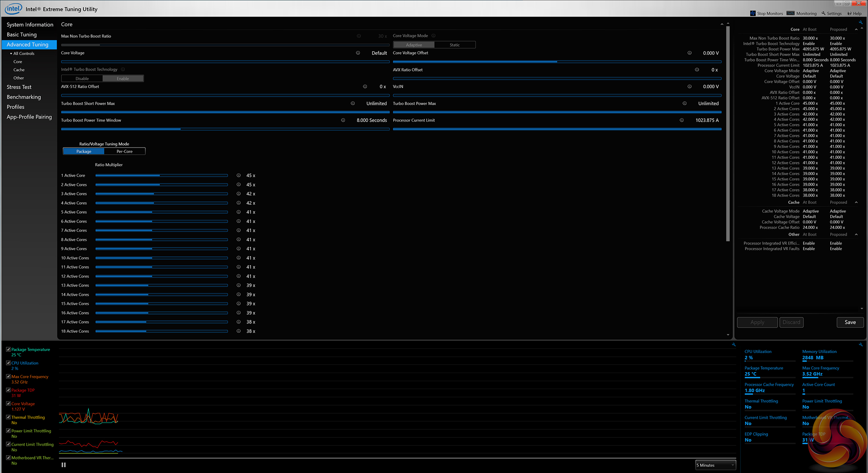Collapse the Cache section in summary panel
868x473 pixels.
[x=856, y=203]
